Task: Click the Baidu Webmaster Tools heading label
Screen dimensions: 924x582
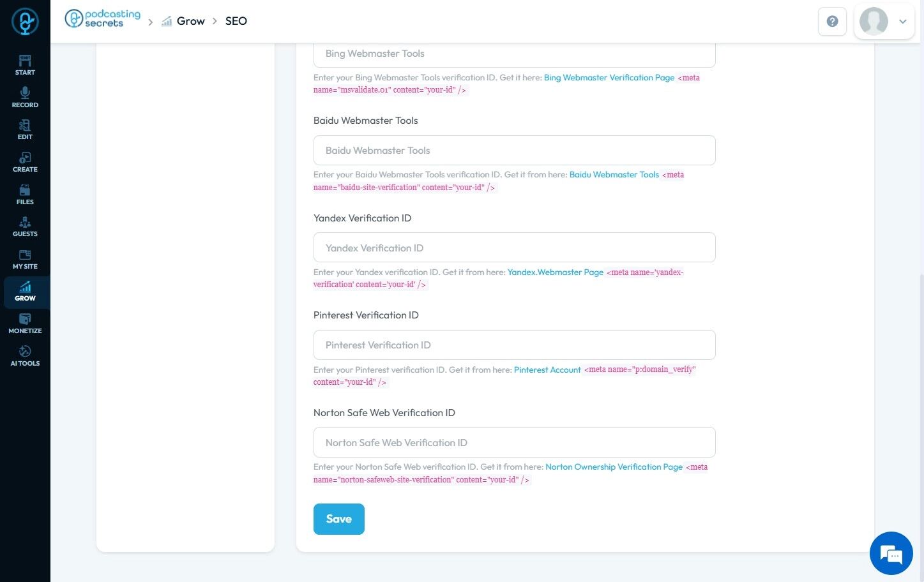Action: pos(366,121)
